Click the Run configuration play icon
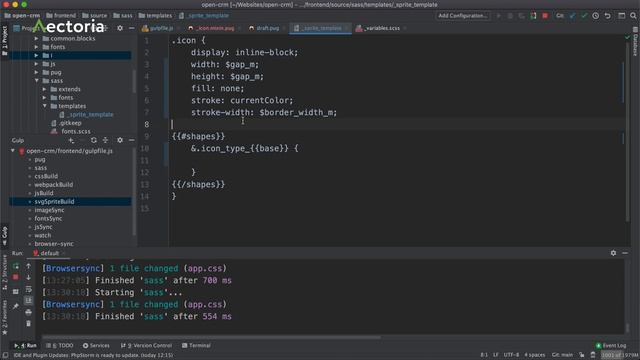Screen dimensions: 640x360 pyautogui.click(x=498, y=16)
